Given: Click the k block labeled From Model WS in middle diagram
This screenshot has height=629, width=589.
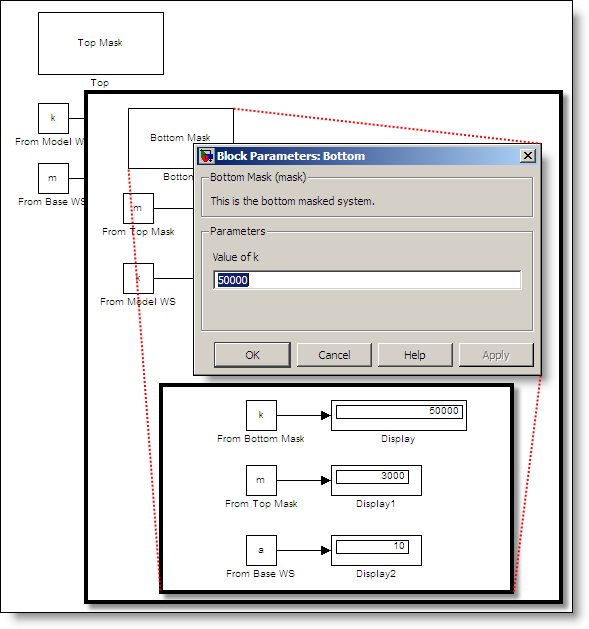Looking at the screenshot, I should (x=138, y=278).
